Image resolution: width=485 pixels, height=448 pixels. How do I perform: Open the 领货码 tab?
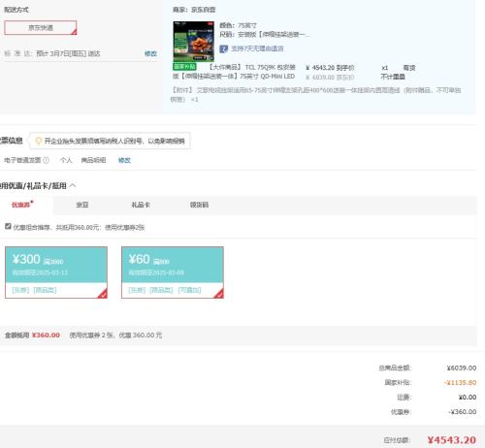click(x=199, y=205)
